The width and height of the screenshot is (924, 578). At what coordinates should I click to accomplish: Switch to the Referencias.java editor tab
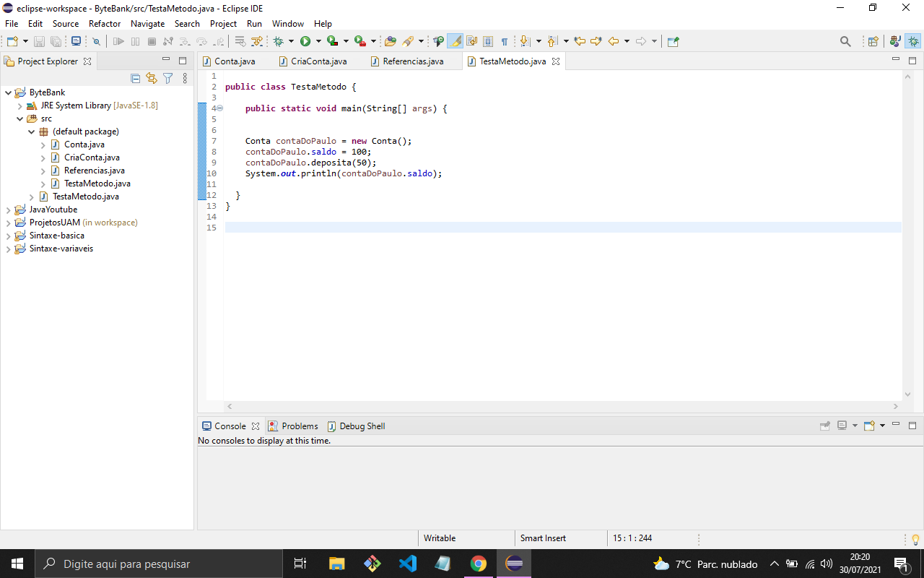pyautogui.click(x=413, y=61)
